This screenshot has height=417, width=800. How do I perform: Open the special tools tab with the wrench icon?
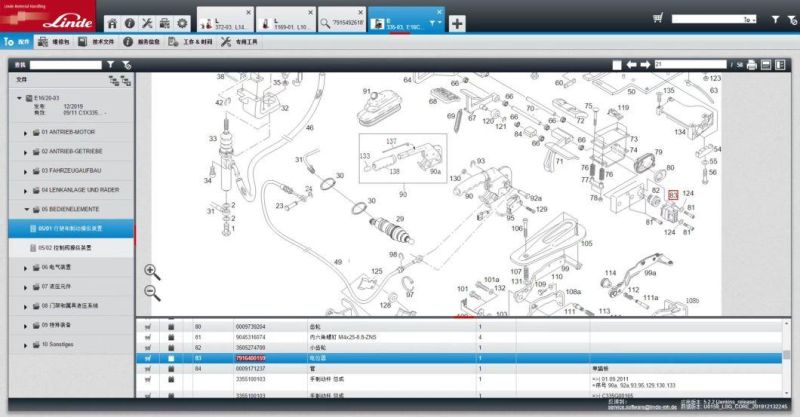[239, 42]
